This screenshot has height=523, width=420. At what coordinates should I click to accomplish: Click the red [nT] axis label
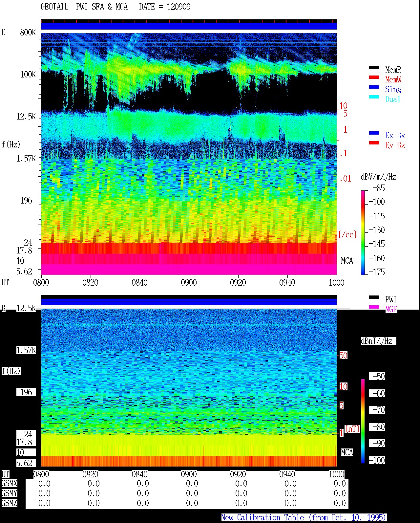[x=352, y=429]
